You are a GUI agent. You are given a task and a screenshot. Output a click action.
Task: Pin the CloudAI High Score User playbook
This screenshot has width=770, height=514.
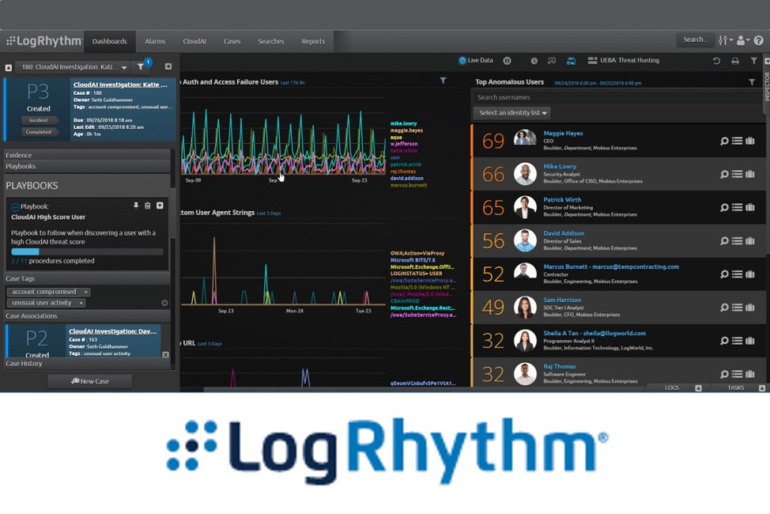[136, 206]
